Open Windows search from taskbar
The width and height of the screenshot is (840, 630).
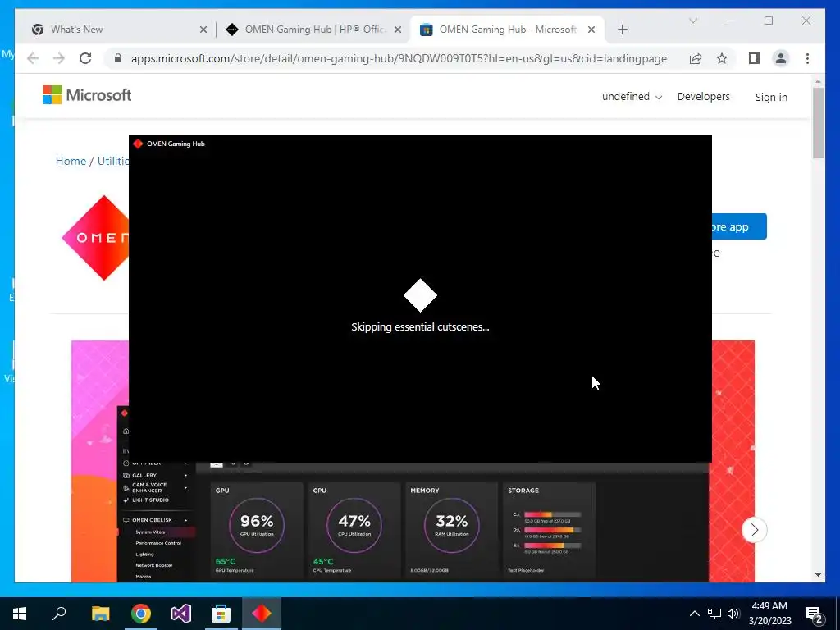(x=59, y=614)
